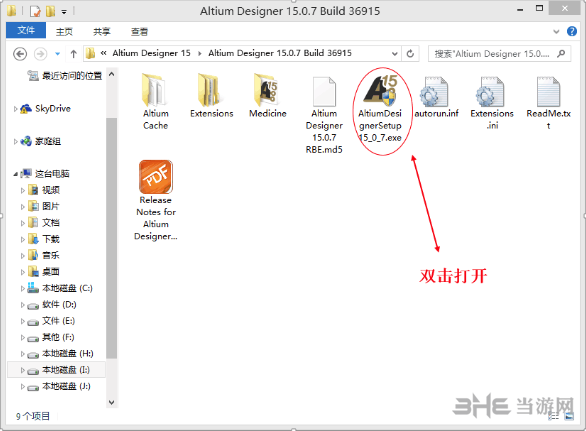Open the 文件 ribbon tab
This screenshot has width=586, height=431.
(x=26, y=30)
